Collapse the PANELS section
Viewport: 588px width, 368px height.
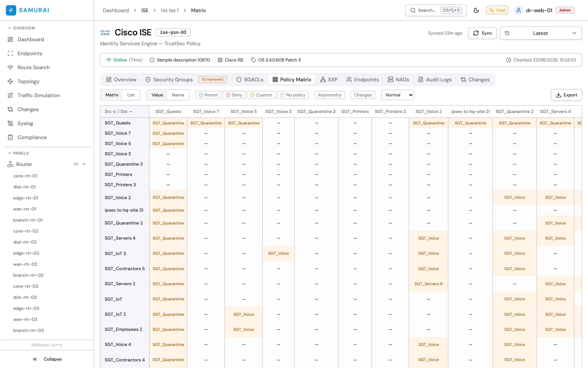(18, 153)
